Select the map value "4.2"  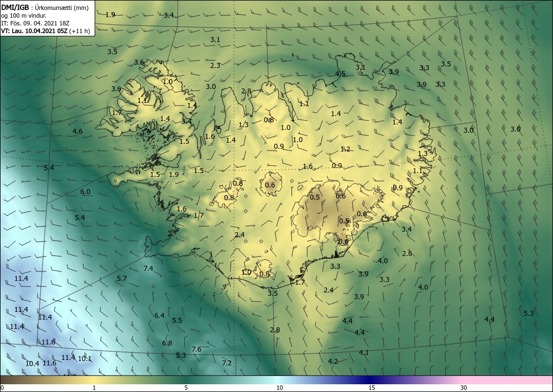(333, 362)
